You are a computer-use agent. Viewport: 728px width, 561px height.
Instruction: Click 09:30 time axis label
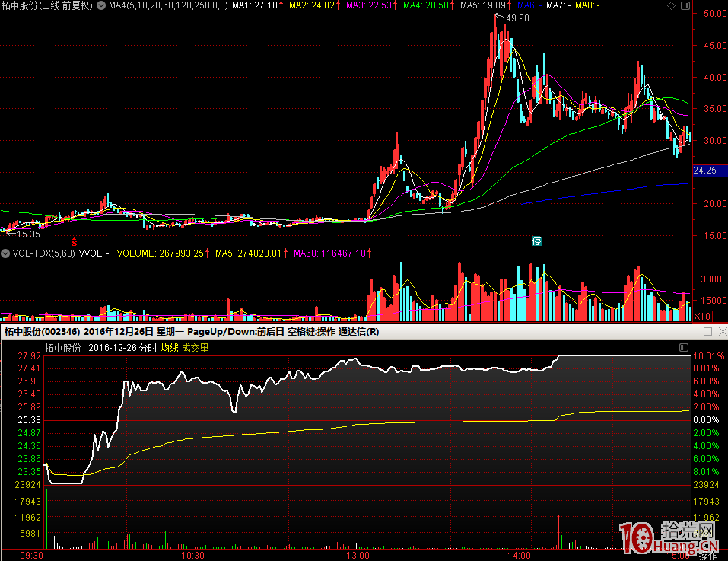(32, 556)
